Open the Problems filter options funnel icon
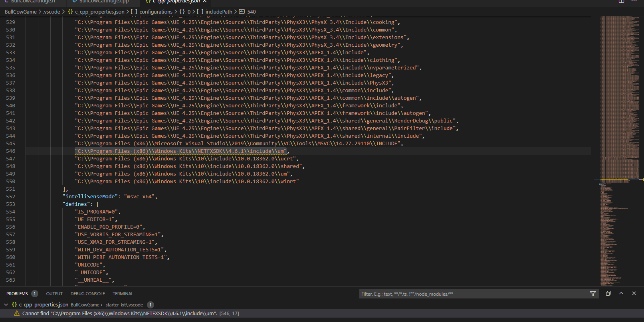The image size is (644, 322). tap(593, 294)
